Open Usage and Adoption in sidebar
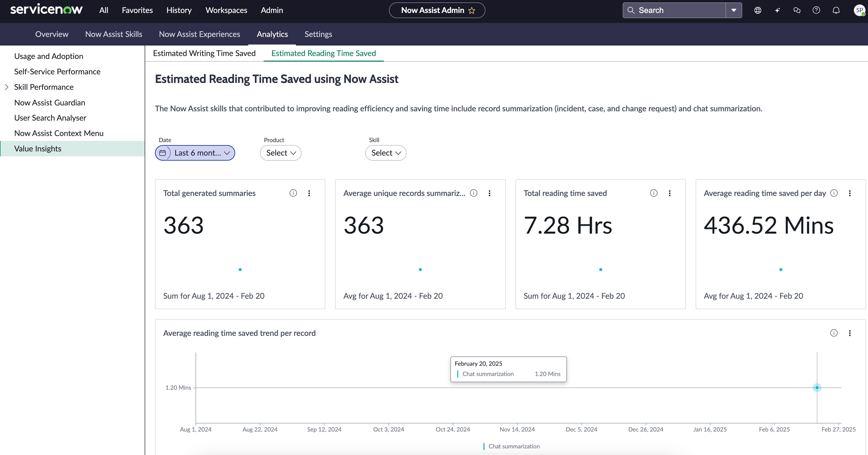Image resolution: width=868 pixels, height=455 pixels. [x=48, y=56]
